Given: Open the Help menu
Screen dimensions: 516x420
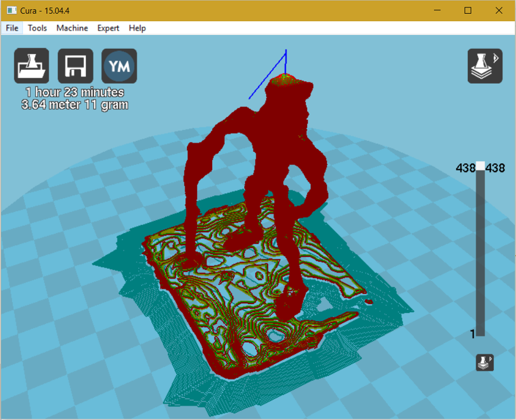Looking at the screenshot, I should (137, 28).
